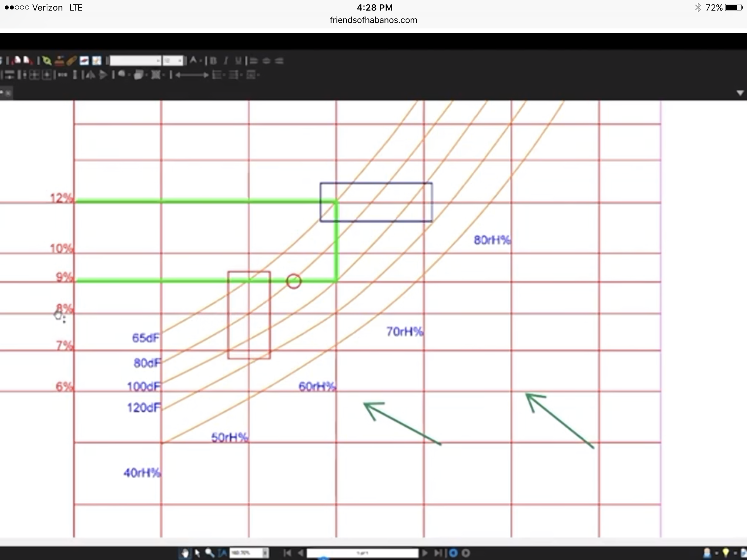Click the page number input field
The image size is (747, 560).
pos(363,553)
